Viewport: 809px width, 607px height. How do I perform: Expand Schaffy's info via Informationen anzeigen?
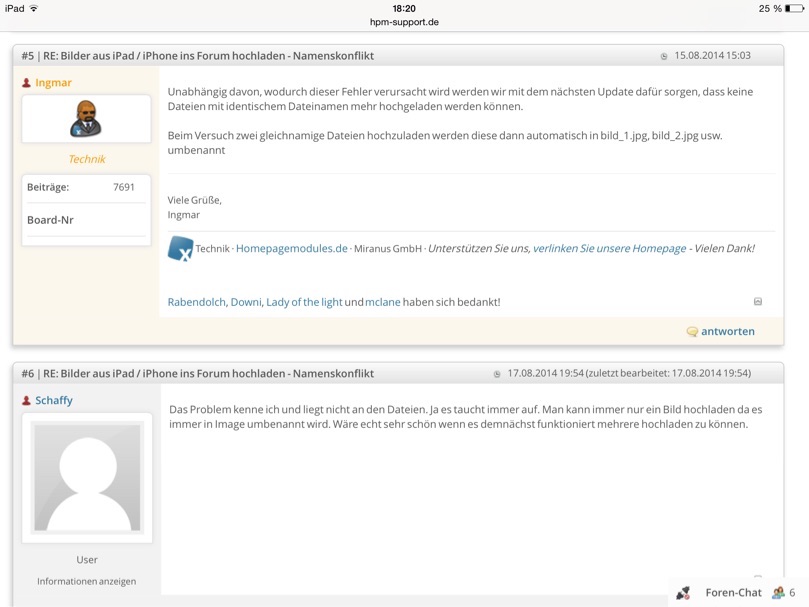click(x=87, y=581)
